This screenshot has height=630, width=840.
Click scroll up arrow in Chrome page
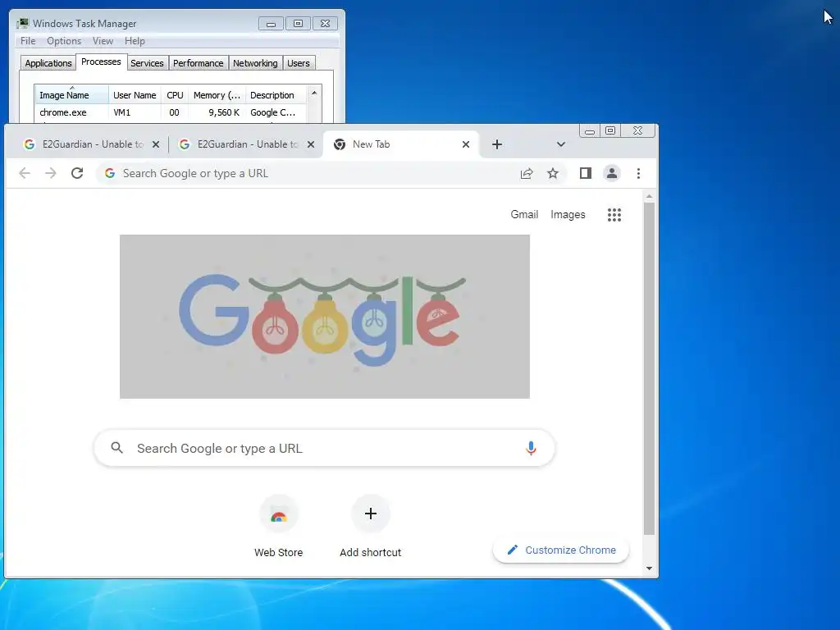click(x=649, y=197)
